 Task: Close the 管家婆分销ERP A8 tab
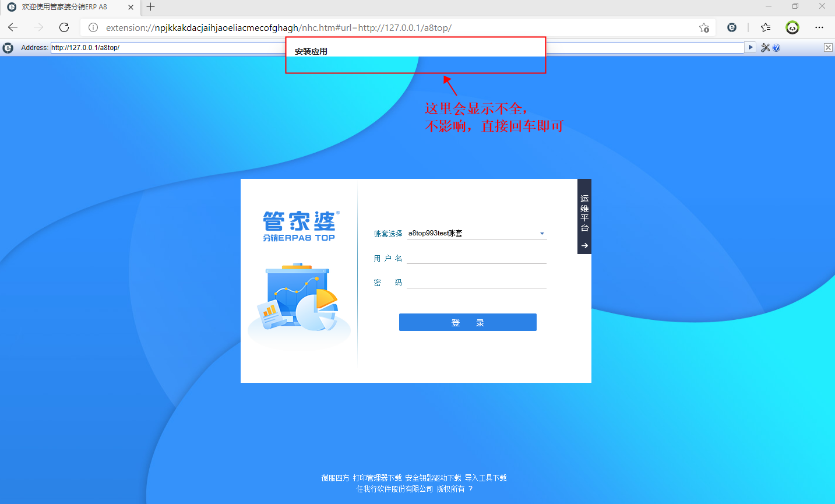[x=131, y=7]
